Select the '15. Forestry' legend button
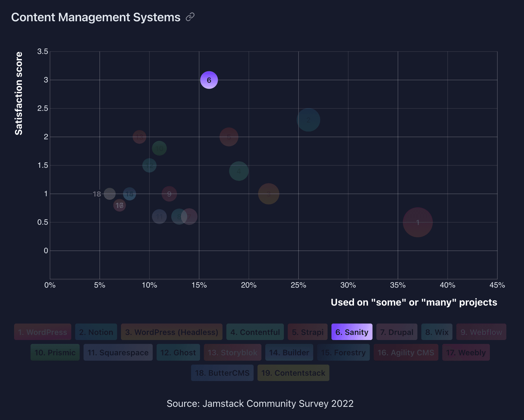The width and height of the screenshot is (524, 420). click(343, 352)
